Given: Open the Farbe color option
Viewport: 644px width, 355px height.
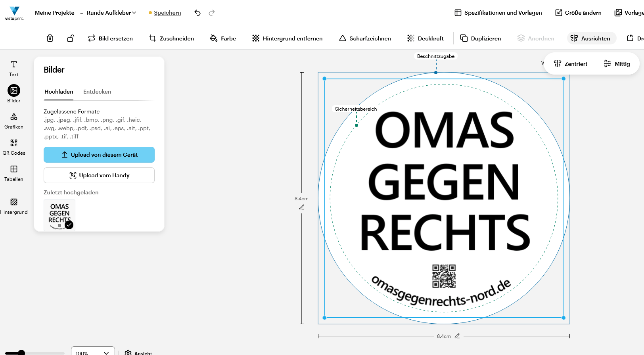Looking at the screenshot, I should pos(223,38).
